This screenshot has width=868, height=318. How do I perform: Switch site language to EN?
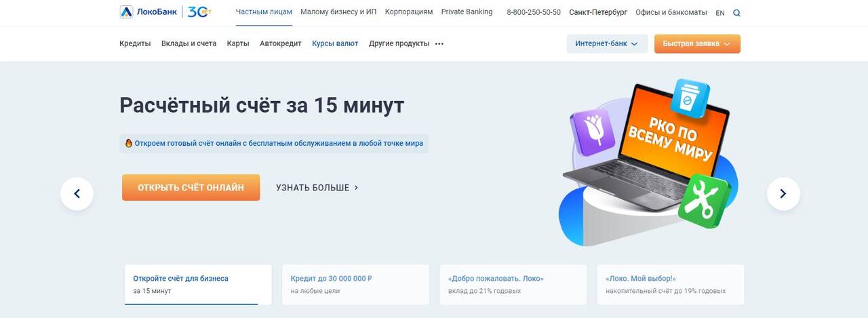719,13
